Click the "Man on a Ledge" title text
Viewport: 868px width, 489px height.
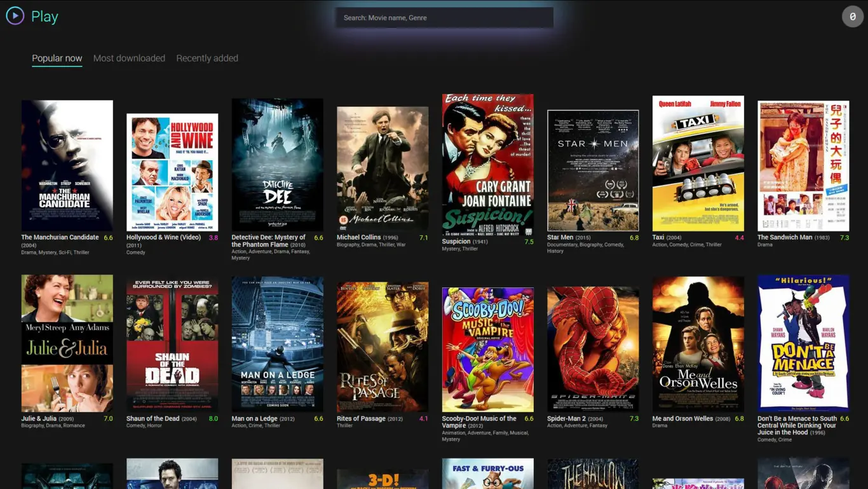[x=255, y=418]
